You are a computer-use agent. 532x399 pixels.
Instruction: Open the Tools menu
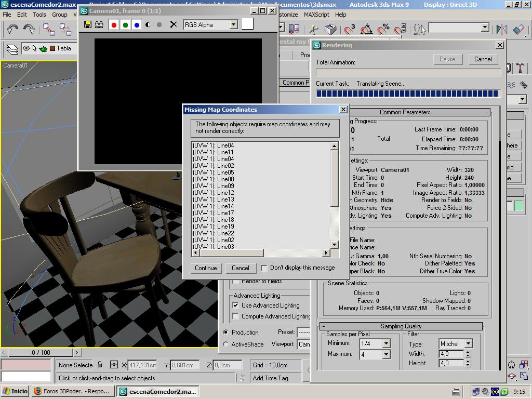[x=39, y=15]
